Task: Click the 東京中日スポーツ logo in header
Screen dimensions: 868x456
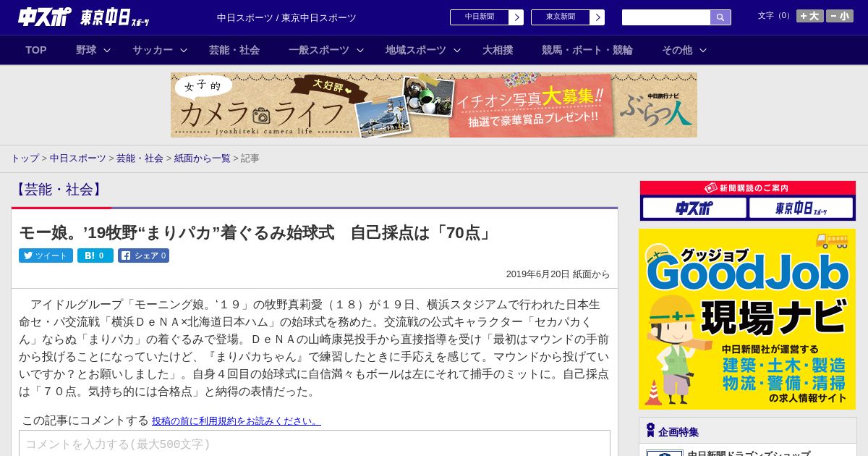Action: click(x=115, y=17)
